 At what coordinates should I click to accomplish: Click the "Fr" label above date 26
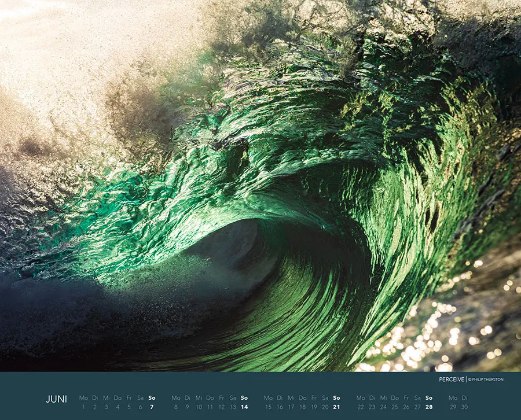[x=406, y=397]
